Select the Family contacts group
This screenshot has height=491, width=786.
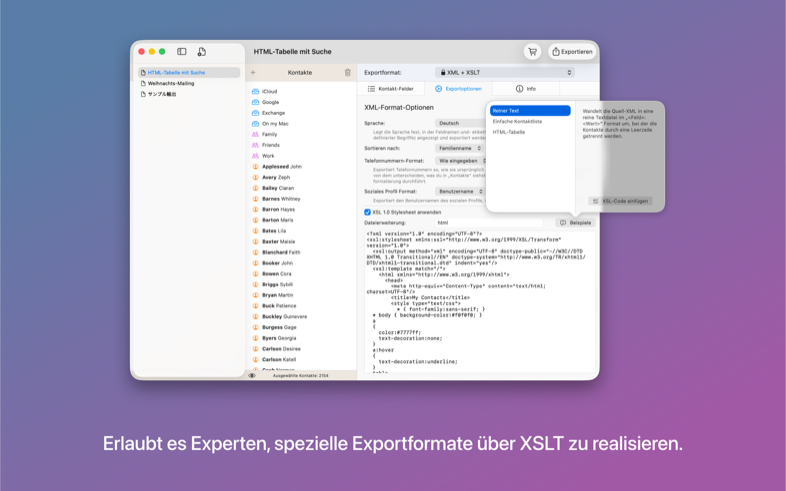coord(269,134)
